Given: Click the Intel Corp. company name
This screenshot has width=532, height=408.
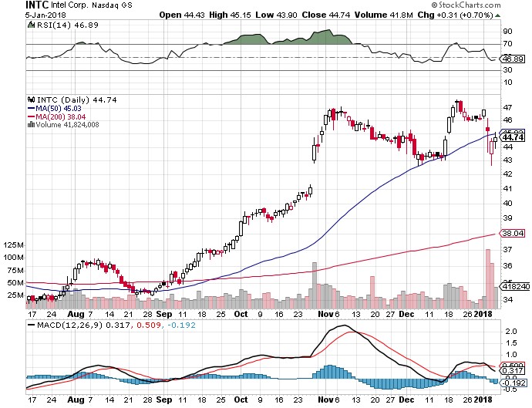Looking at the screenshot, I should click(x=69, y=5).
